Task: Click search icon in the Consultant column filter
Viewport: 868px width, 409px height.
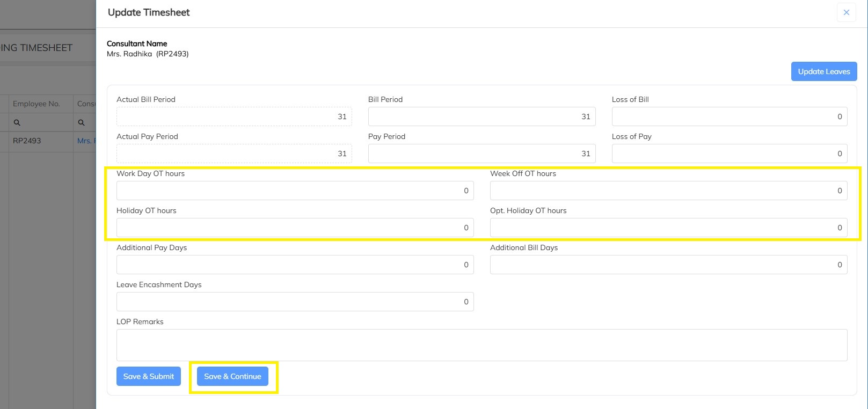Action: [82, 122]
